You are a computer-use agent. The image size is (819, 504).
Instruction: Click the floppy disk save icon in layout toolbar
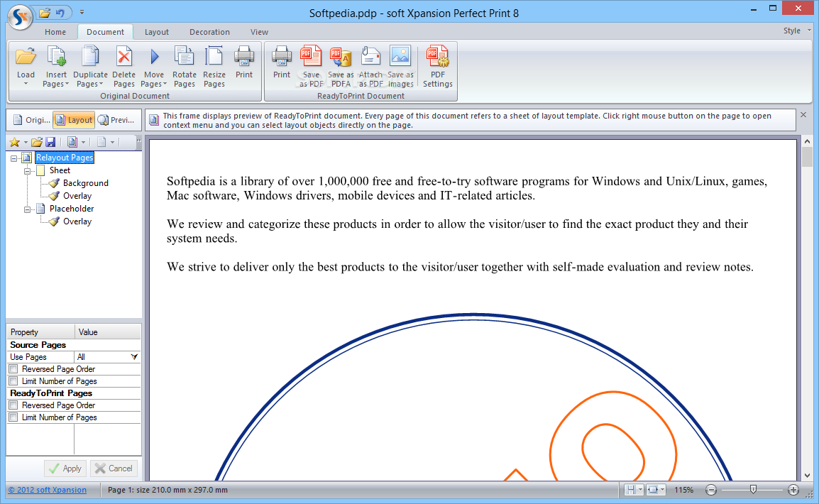(x=50, y=142)
